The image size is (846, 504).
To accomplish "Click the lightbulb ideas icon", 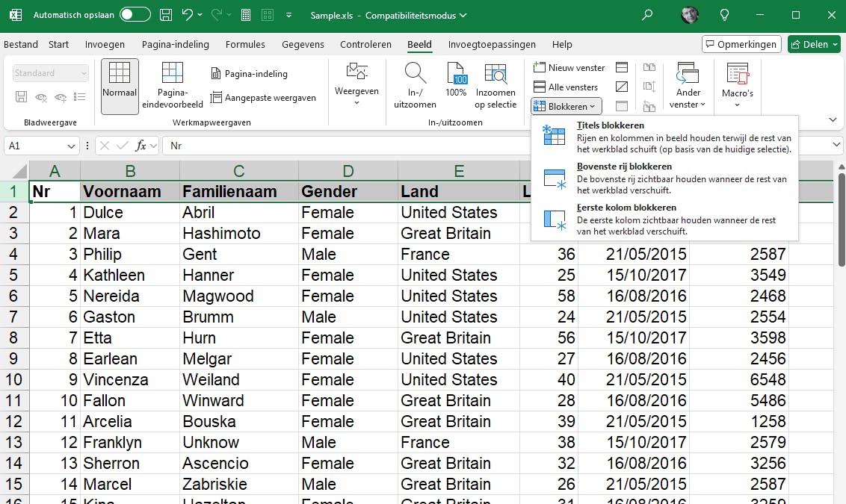I will click(723, 15).
